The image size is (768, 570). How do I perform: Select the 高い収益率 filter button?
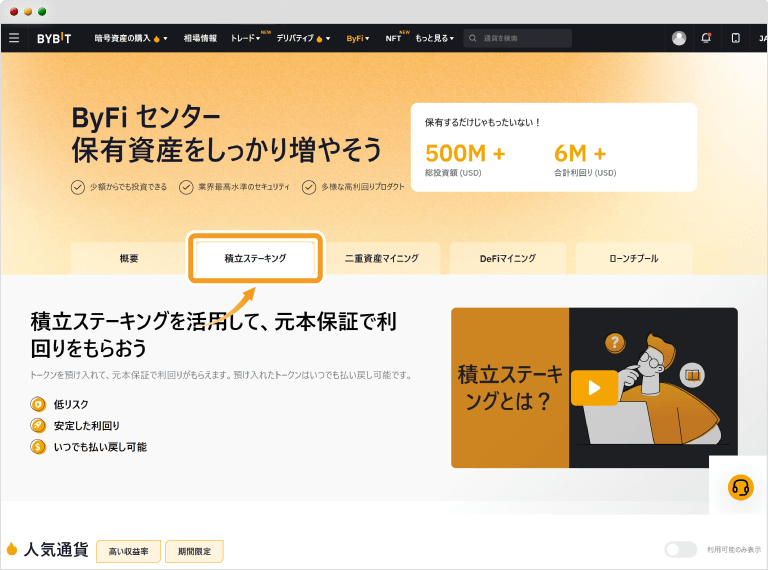point(128,551)
